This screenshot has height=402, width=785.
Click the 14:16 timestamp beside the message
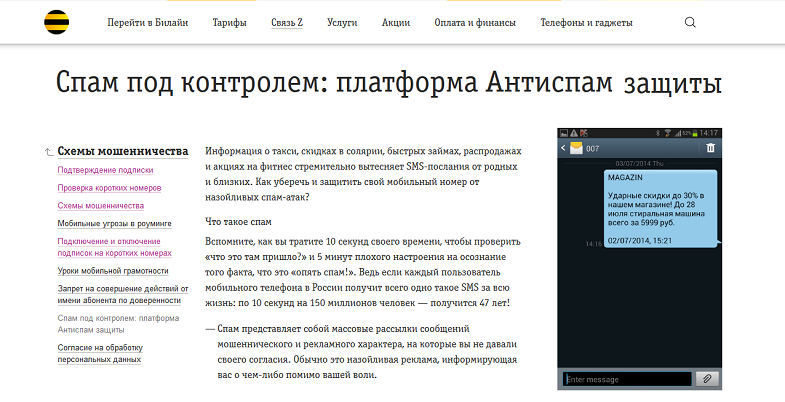594,244
